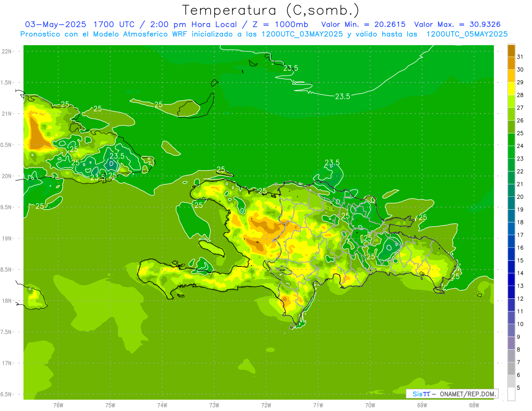The width and height of the screenshot is (532, 411).
Task: Click latitude label "17N"
Action: coord(7,363)
